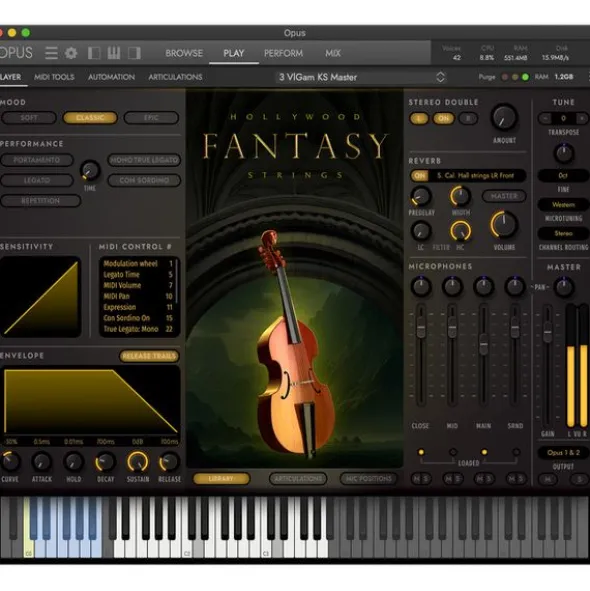Click the Reverb Predelay knob
This screenshot has height=591, width=590.
[x=421, y=196]
